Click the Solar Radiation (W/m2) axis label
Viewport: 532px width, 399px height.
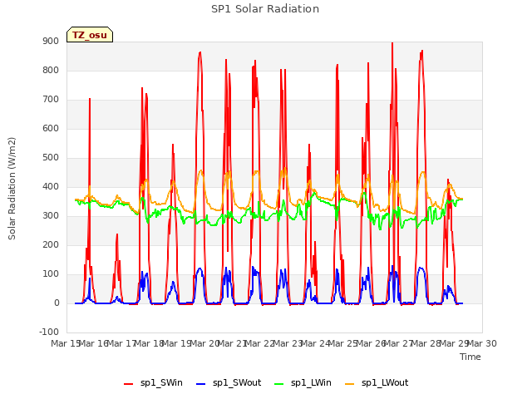12,189
